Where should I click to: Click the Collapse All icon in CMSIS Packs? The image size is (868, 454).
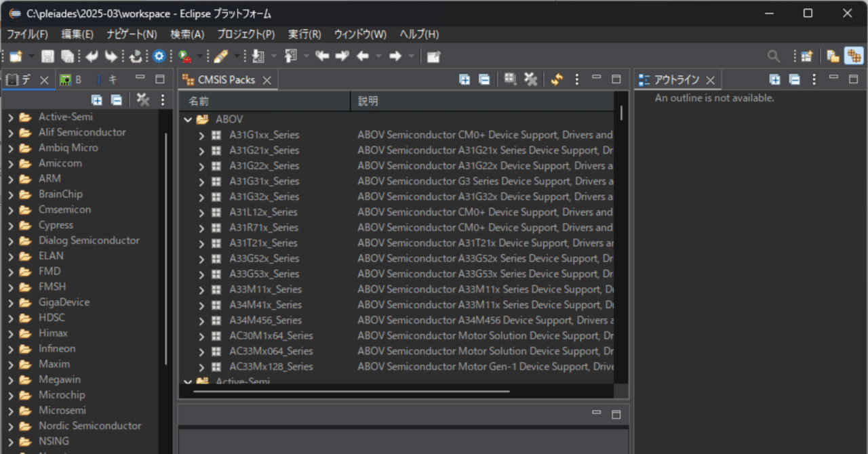tap(484, 79)
